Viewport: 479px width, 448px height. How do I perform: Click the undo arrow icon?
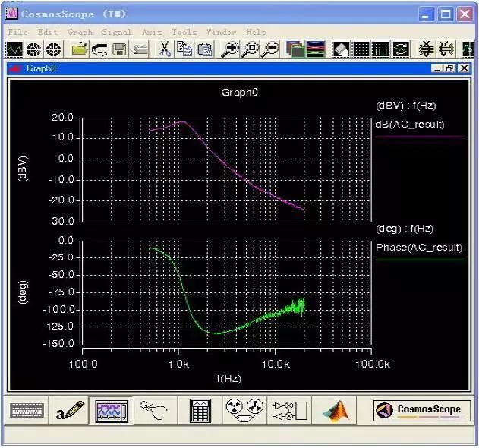point(99,49)
